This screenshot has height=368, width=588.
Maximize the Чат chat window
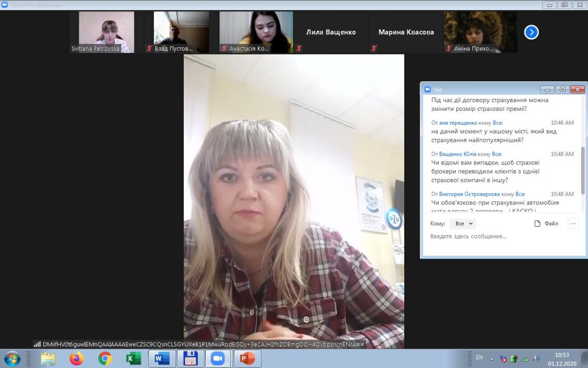[x=562, y=89]
